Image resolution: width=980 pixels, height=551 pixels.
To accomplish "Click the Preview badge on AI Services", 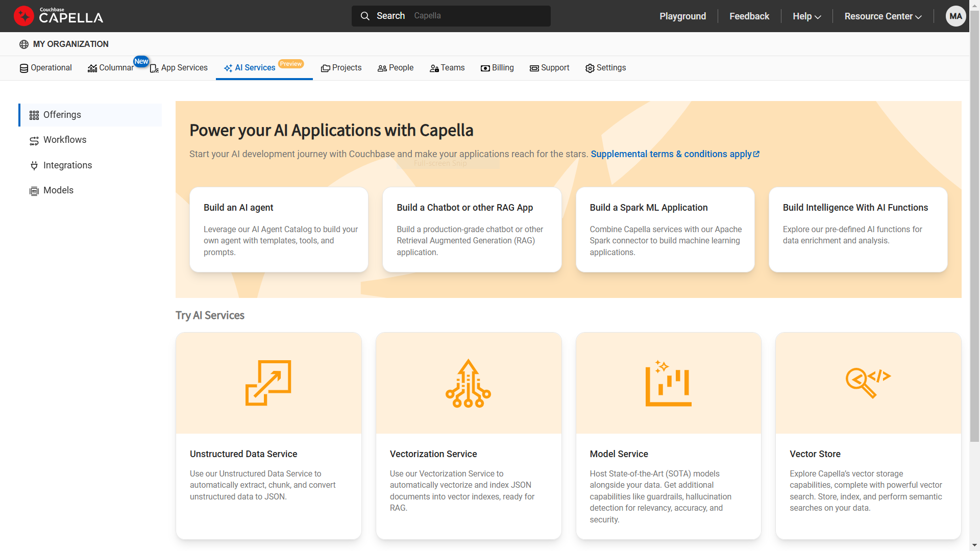I will click(x=291, y=64).
